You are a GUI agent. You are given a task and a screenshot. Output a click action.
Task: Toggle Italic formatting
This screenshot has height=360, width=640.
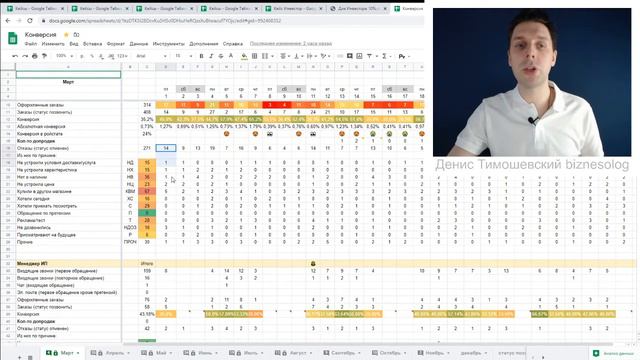tap(211, 56)
